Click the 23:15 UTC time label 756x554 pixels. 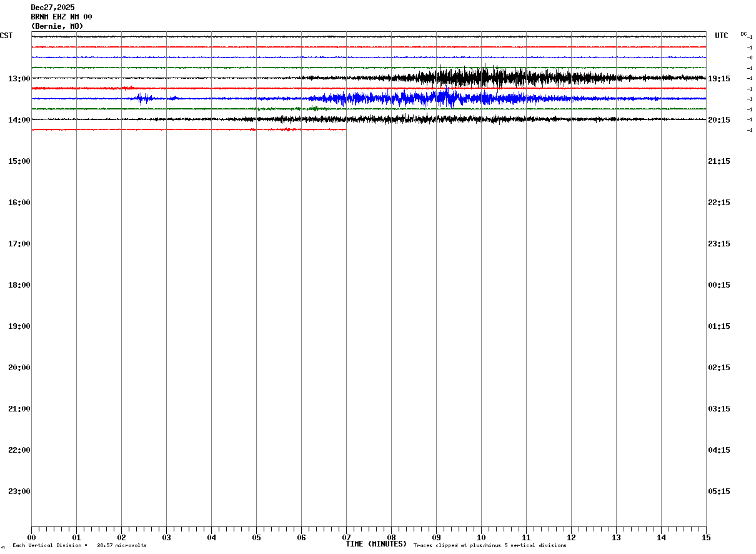tap(719, 243)
